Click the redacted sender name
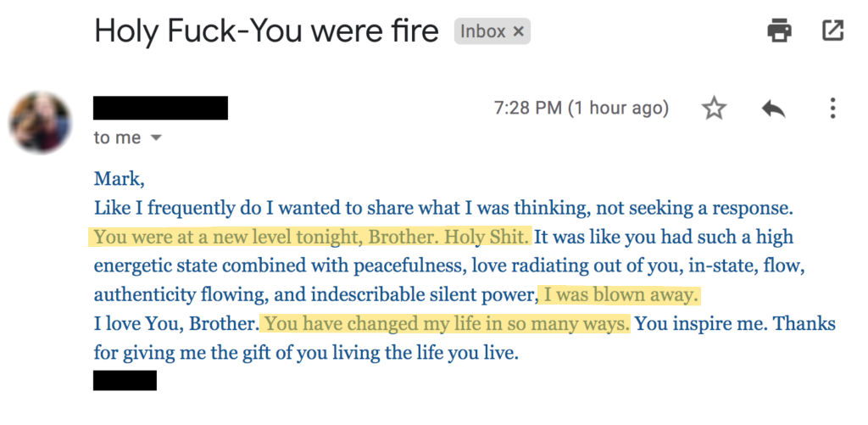This screenshot has width=868, height=425. (x=160, y=108)
